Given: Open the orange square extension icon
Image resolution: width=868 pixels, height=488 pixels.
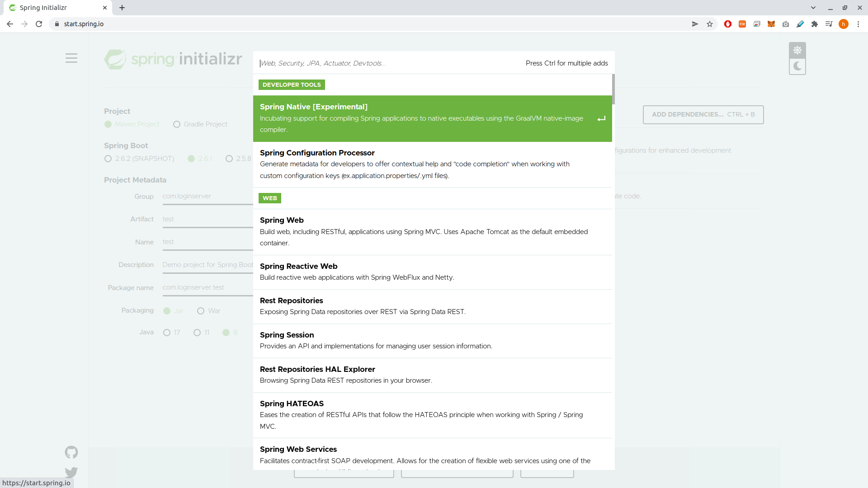Looking at the screenshot, I should [x=742, y=24].
